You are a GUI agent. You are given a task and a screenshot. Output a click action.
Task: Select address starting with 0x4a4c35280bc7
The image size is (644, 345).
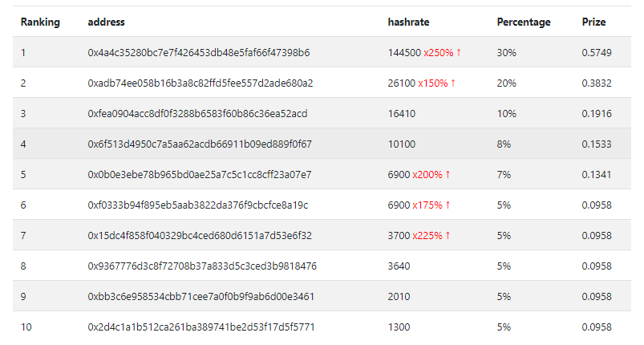tap(198, 53)
